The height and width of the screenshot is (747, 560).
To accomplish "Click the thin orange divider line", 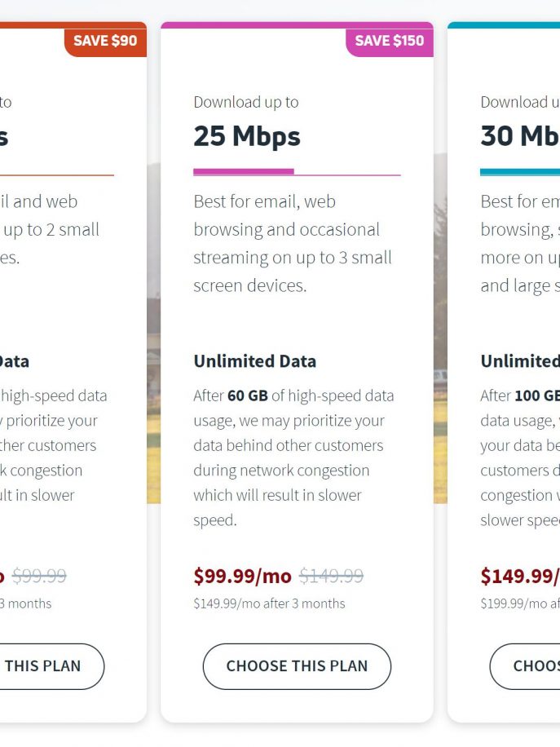I will click(x=57, y=175).
